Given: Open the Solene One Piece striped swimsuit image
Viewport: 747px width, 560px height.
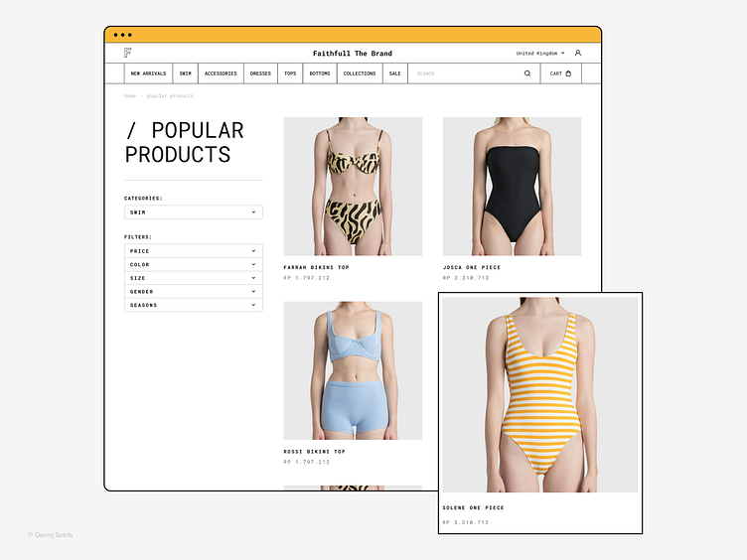Looking at the screenshot, I should click(540, 395).
